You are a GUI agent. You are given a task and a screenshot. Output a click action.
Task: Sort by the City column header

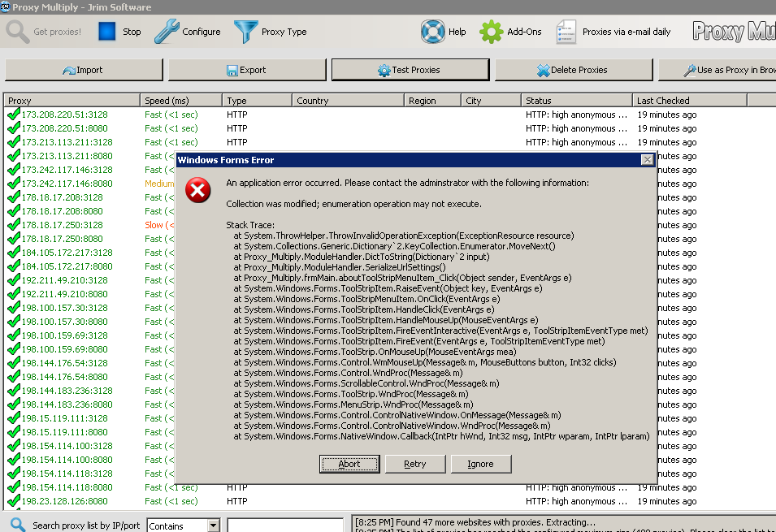492,101
